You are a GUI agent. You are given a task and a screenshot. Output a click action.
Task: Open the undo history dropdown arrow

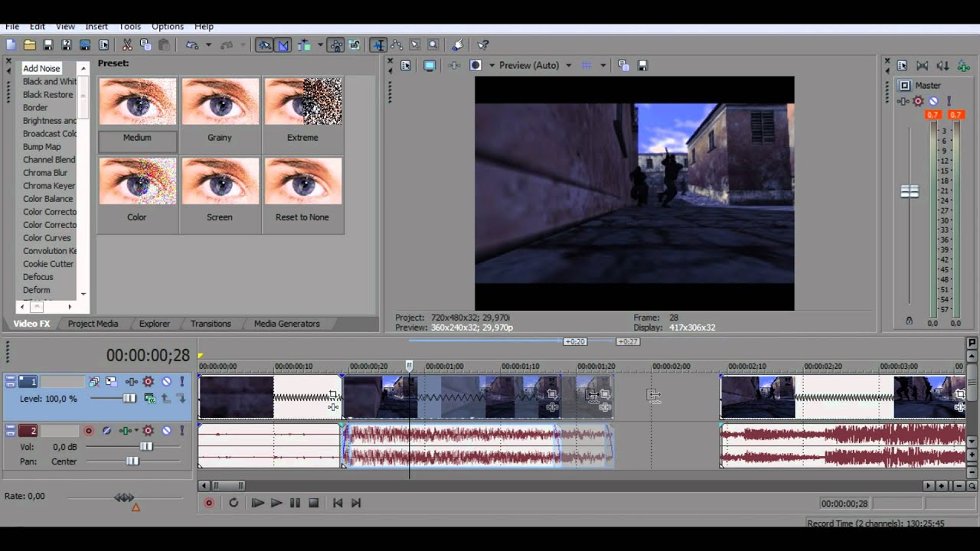208,45
